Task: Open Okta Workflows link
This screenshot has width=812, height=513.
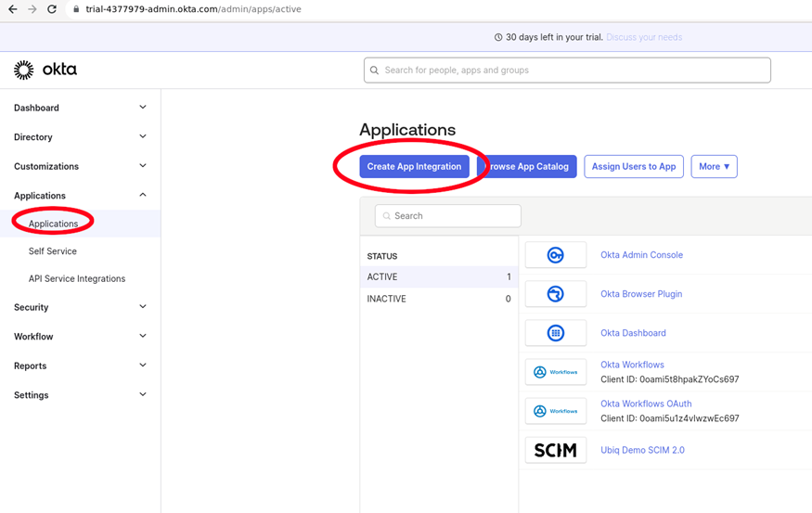Action: (x=632, y=365)
